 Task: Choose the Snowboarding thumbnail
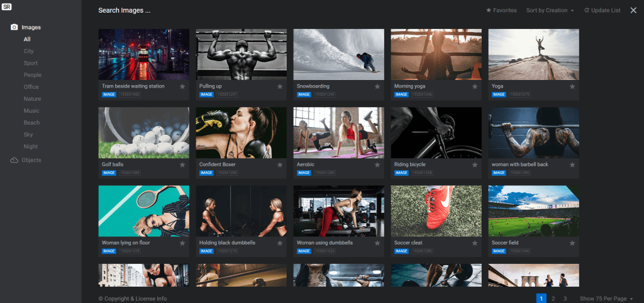pyautogui.click(x=338, y=54)
